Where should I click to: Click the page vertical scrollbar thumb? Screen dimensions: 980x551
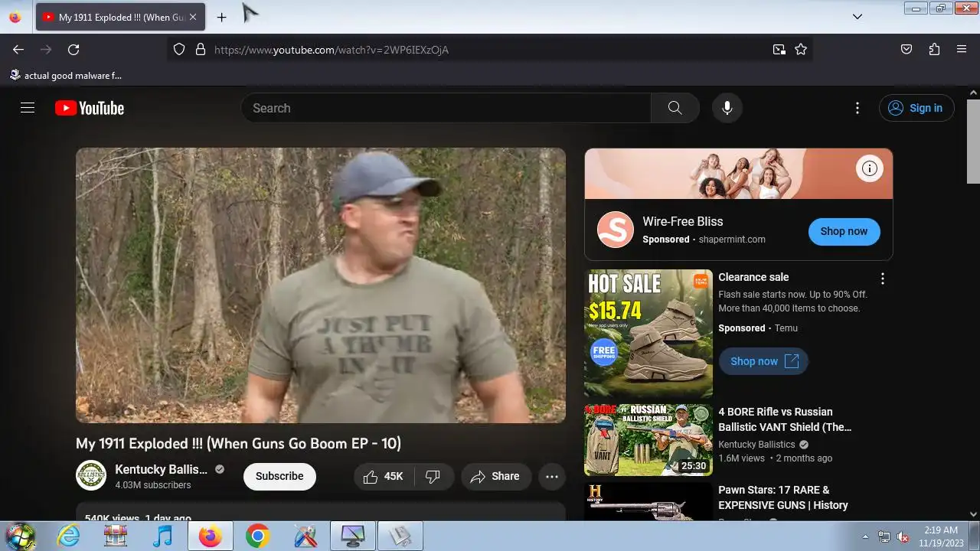pyautogui.click(x=973, y=142)
